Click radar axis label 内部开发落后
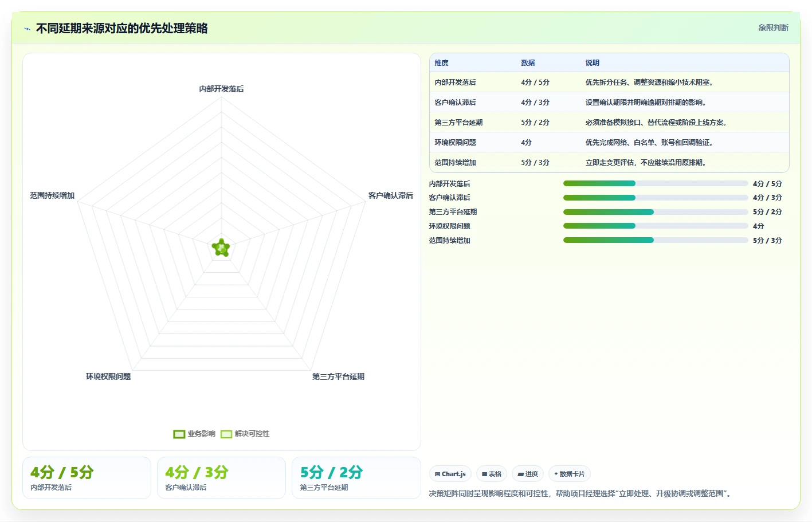The image size is (812, 522). [221, 89]
